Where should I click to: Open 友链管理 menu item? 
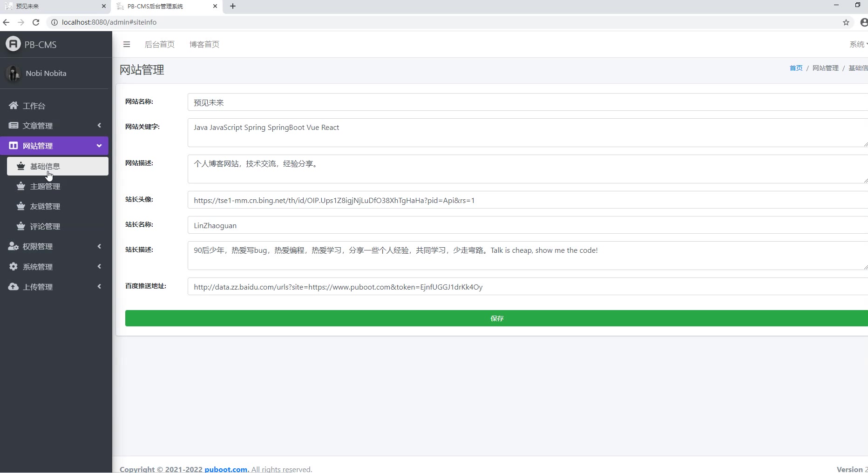point(58,206)
